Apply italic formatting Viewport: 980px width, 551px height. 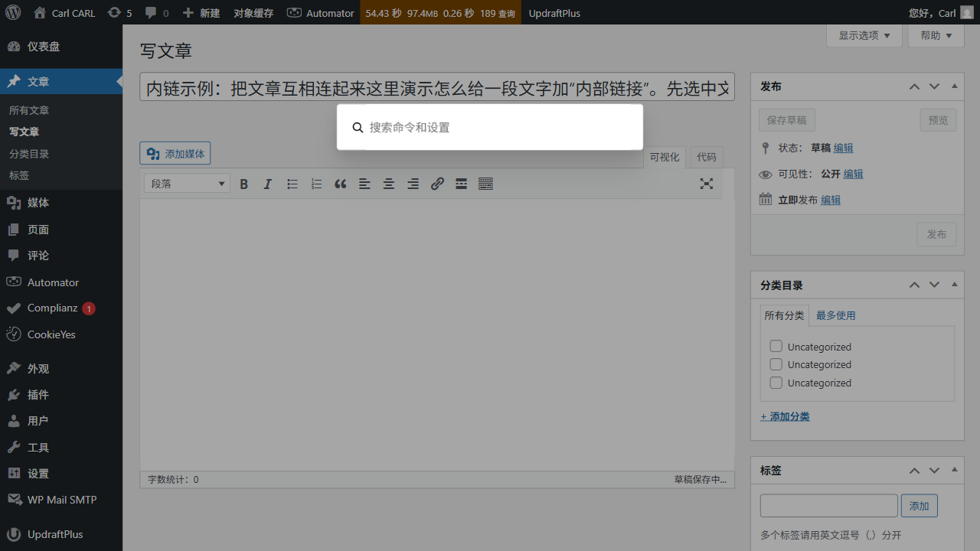click(267, 184)
